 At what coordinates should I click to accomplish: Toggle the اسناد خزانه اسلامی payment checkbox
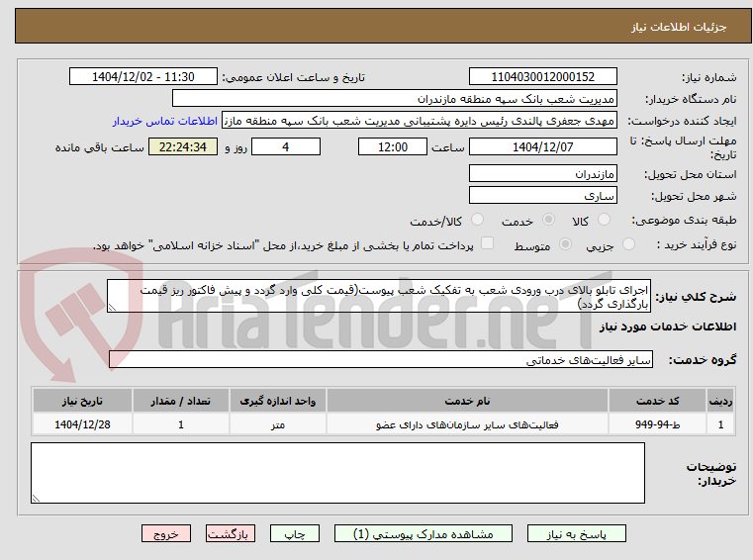(x=487, y=243)
